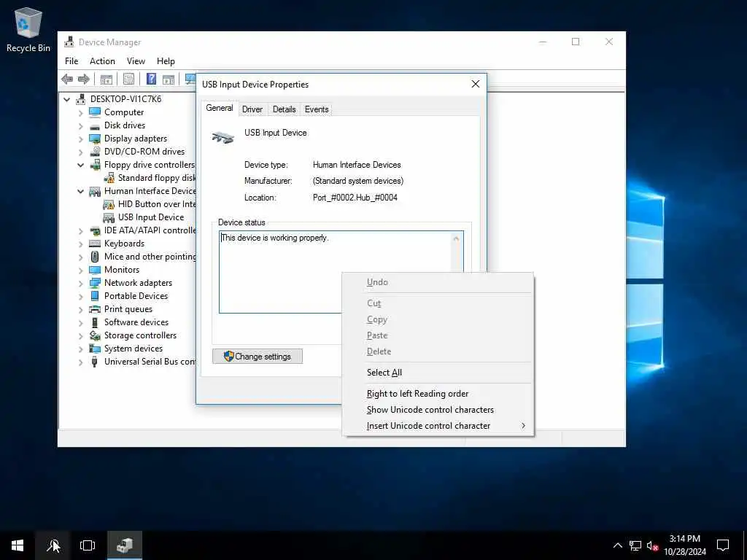Click the Storage controllers category icon

pos(95,335)
